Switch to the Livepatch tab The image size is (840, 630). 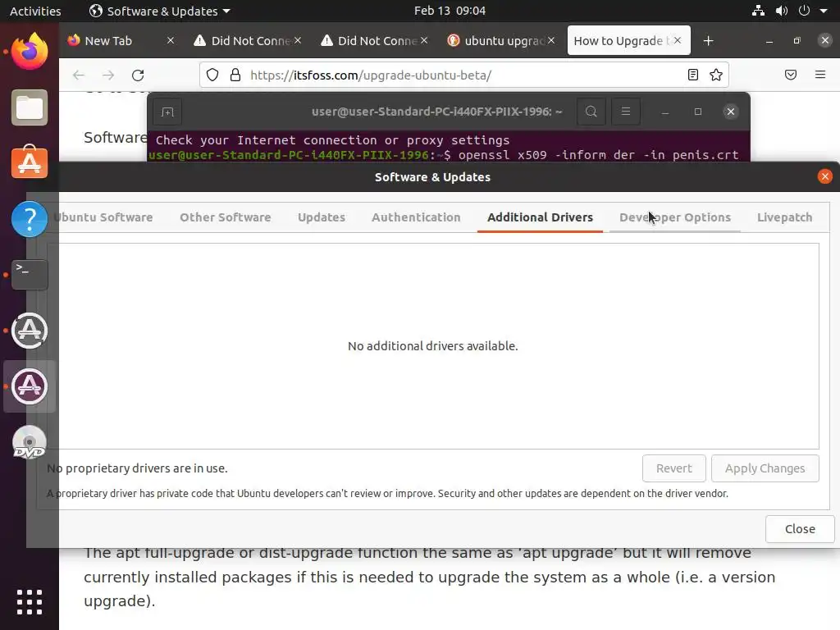pos(785,217)
